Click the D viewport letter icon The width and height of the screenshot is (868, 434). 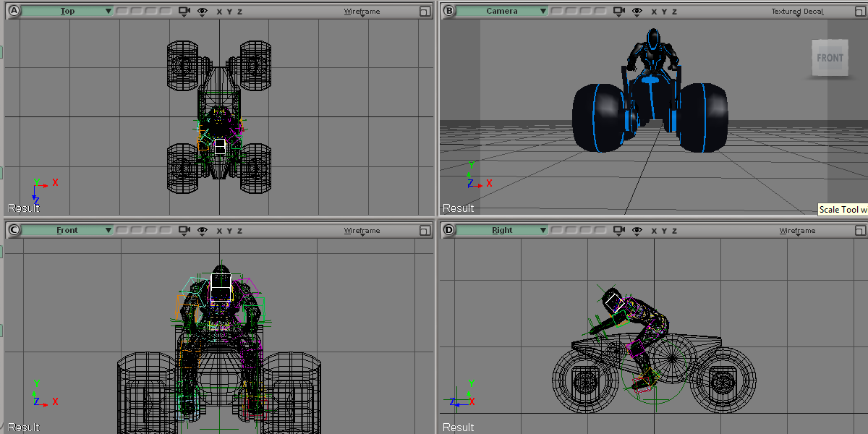(x=449, y=230)
